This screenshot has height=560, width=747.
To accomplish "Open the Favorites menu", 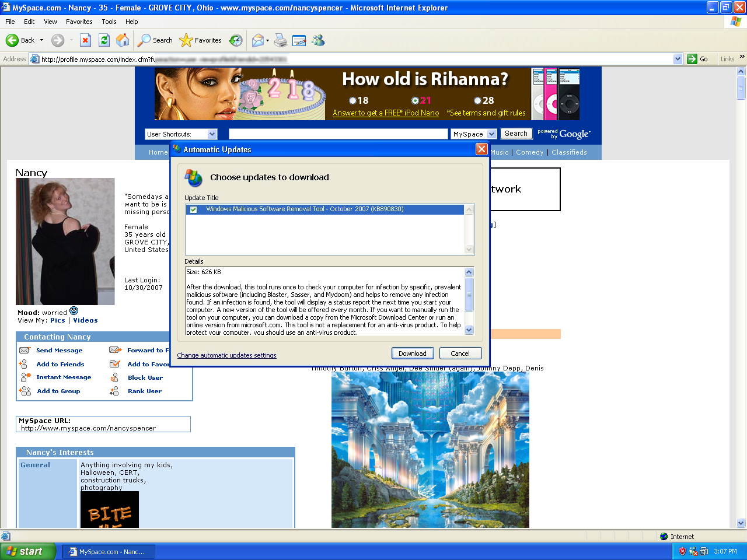I will (79, 22).
